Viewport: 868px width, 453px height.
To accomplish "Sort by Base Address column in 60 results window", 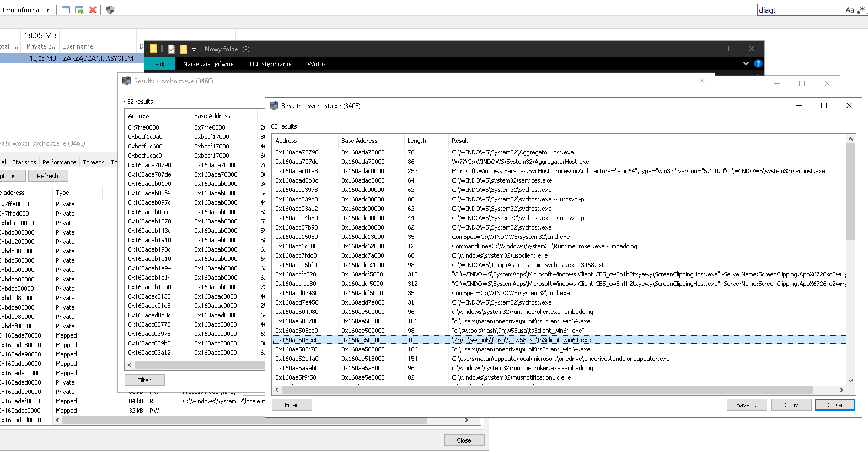I will pyautogui.click(x=371, y=141).
